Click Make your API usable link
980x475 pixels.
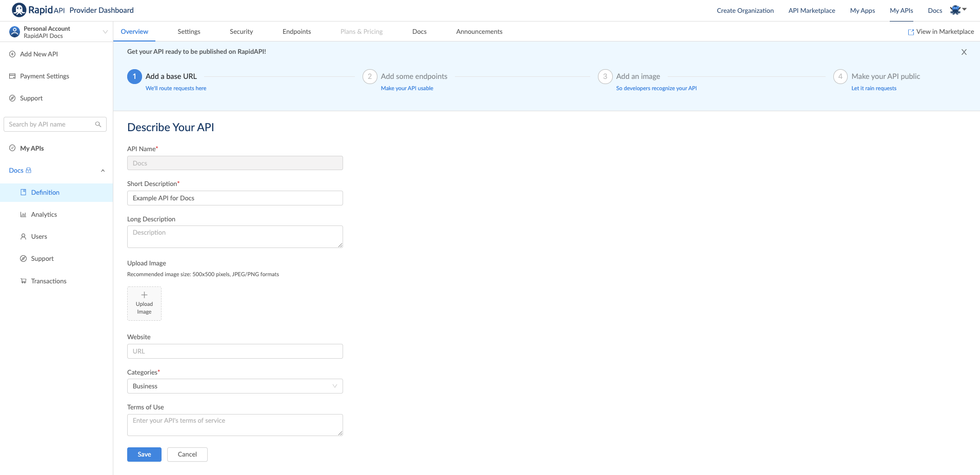[407, 88]
